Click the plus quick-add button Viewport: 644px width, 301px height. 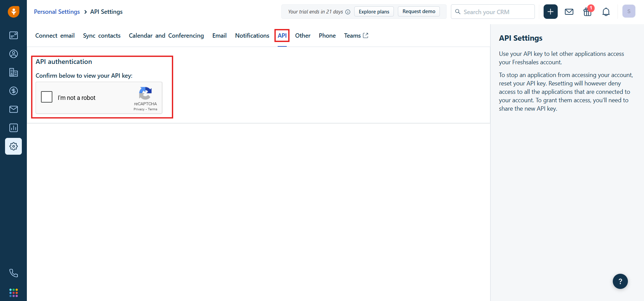pos(551,12)
